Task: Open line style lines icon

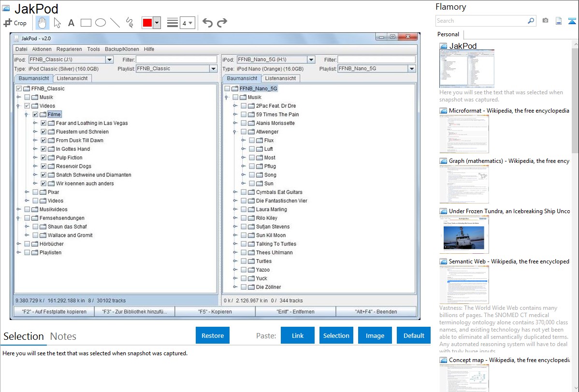Action: (172, 23)
